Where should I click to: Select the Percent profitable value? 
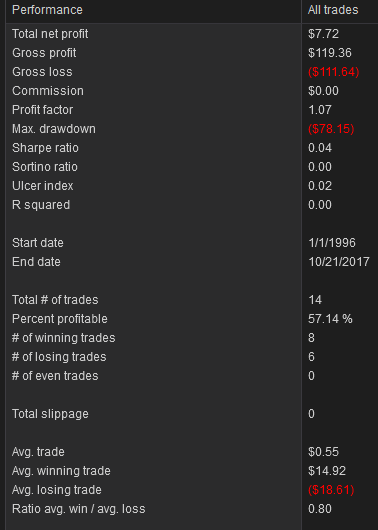330,319
